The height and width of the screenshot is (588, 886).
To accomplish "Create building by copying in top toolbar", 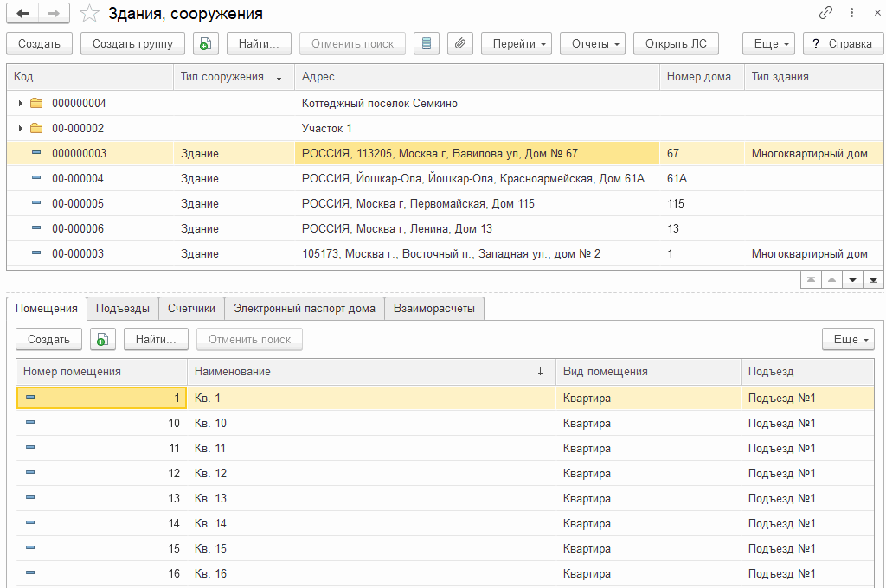I will (x=206, y=43).
